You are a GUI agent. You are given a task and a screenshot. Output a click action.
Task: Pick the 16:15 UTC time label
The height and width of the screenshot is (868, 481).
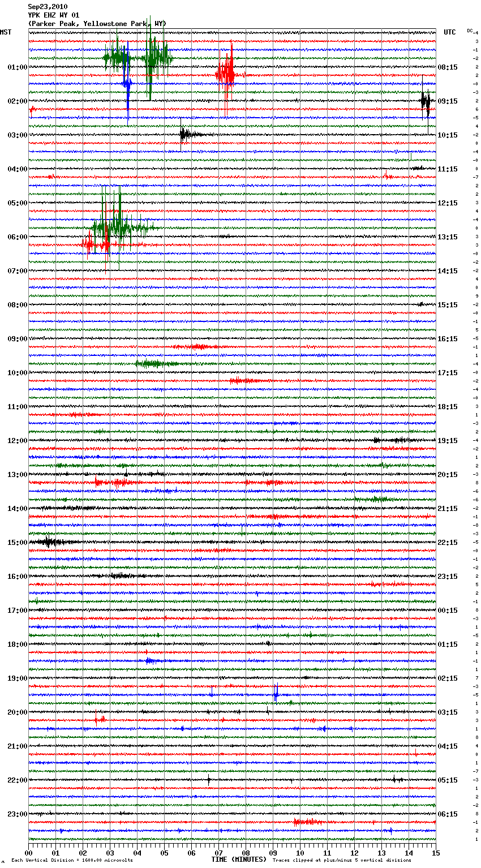coord(448,339)
